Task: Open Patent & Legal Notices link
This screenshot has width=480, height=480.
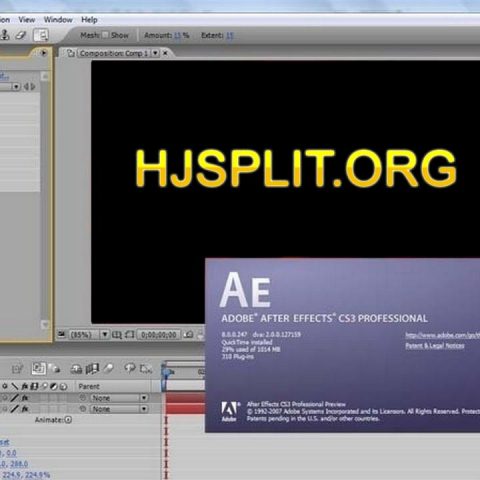Action: [x=435, y=346]
